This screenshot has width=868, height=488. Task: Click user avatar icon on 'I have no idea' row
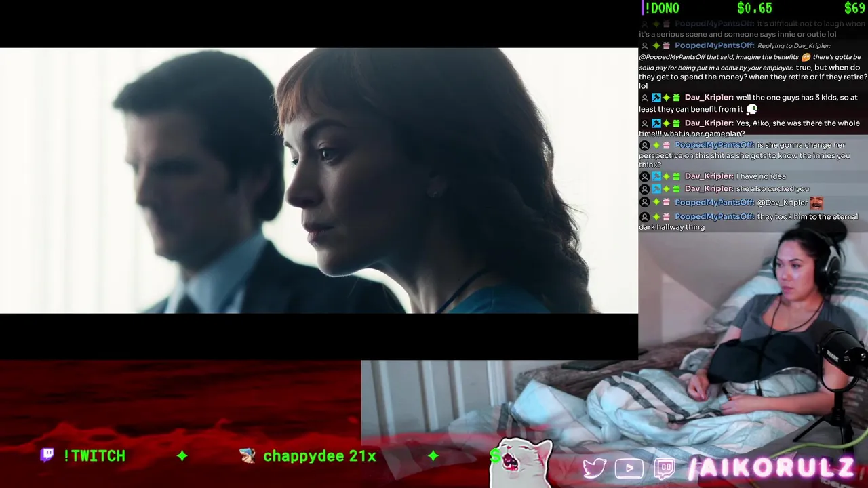tap(645, 176)
